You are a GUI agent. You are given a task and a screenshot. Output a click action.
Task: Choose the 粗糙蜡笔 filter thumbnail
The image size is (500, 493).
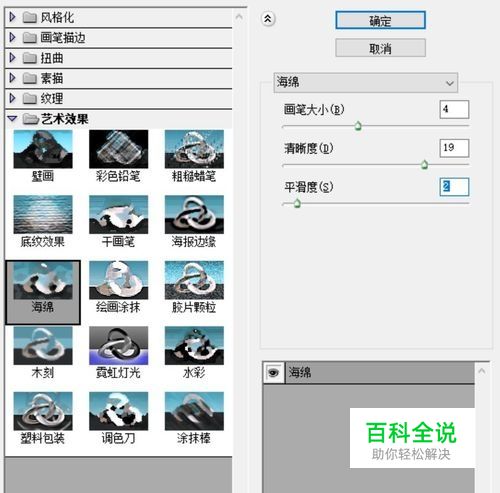194,149
